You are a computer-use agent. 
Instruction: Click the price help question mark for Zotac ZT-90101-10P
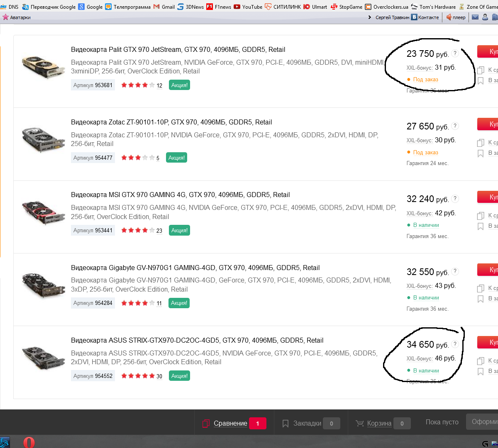pos(455,126)
